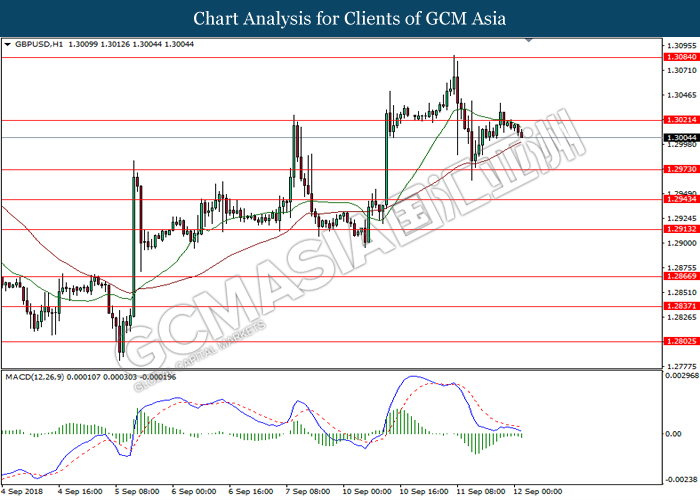This screenshot has width=700, height=500.
Task: Click the 7 Sep 08:00 time axis marker
Action: 308,492
